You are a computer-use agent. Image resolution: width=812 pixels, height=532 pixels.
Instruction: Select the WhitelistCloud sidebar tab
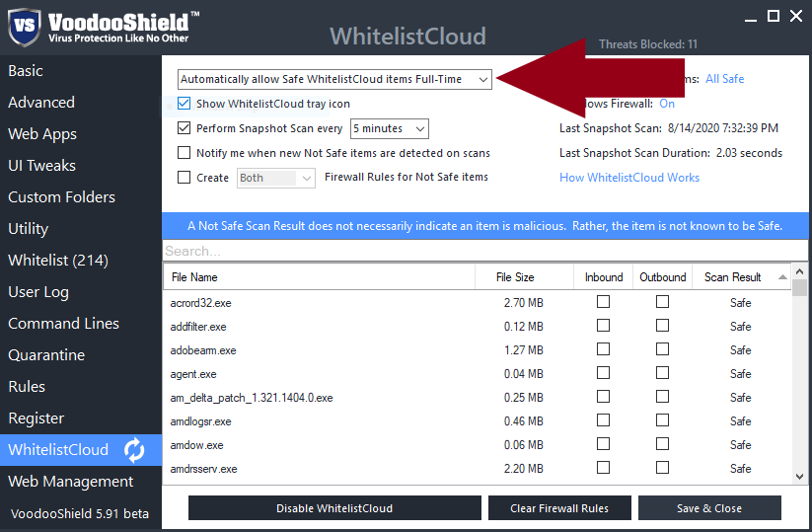click(81, 450)
